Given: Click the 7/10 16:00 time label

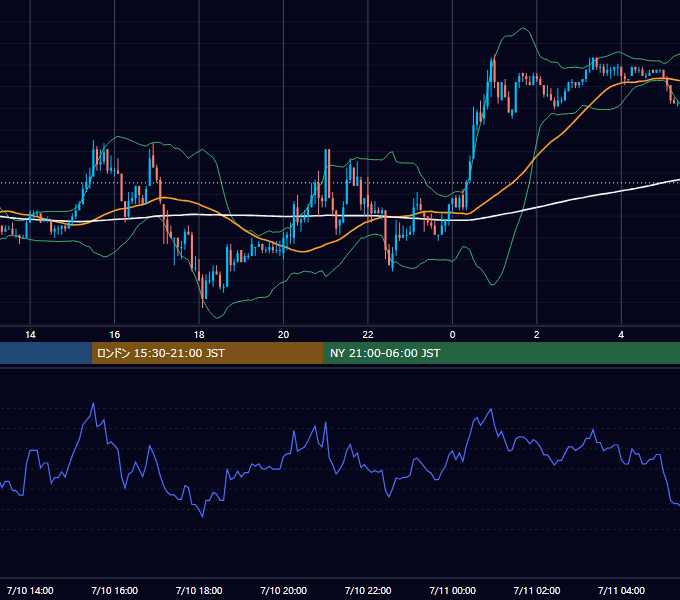Looking at the screenshot, I should [114, 590].
